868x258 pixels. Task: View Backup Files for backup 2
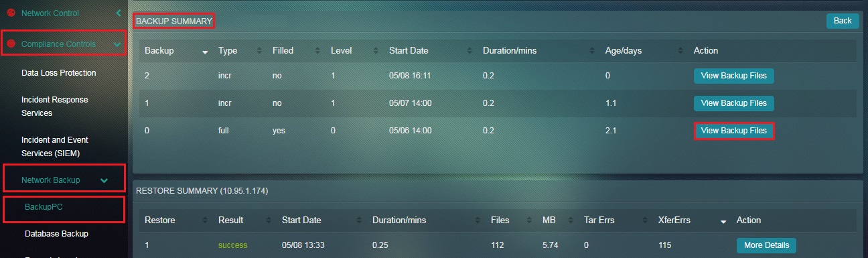(733, 76)
